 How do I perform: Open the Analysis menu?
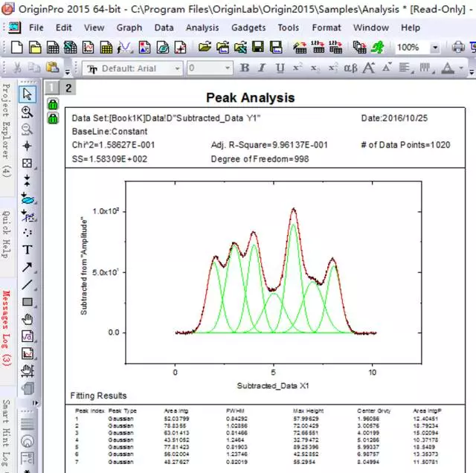pyautogui.click(x=202, y=28)
